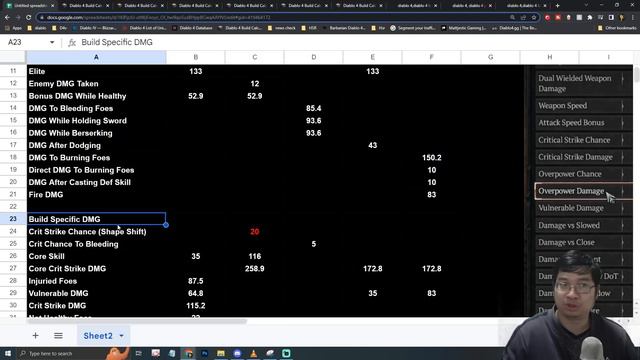The width and height of the screenshot is (640, 360).
Task: Open Chrome from the taskbar
Action: coord(188,353)
